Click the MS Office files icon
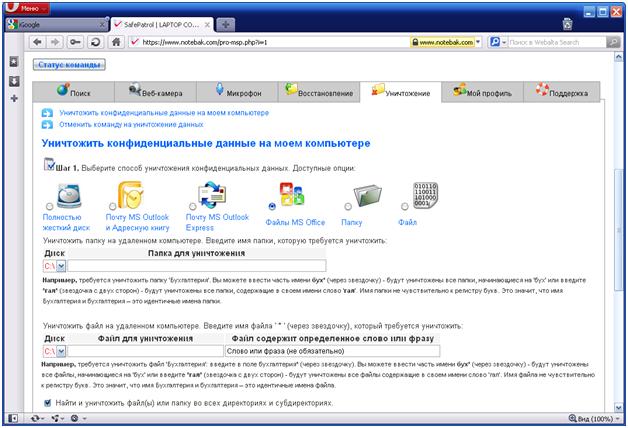 [x=292, y=194]
